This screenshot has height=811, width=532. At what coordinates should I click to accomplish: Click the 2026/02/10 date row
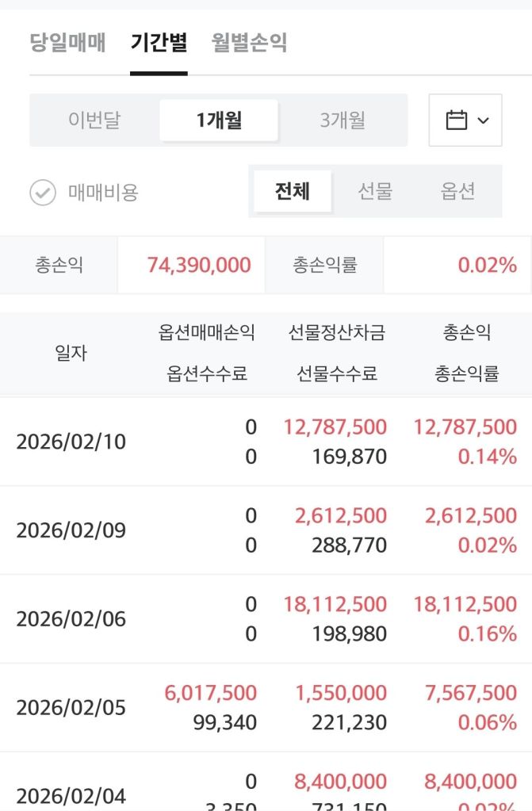(x=71, y=442)
